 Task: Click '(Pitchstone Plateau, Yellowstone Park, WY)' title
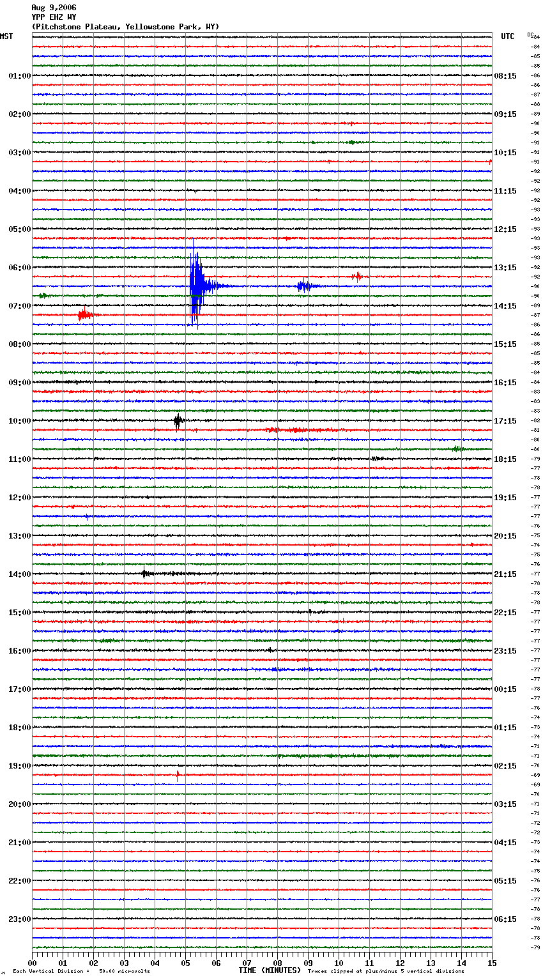pyautogui.click(x=125, y=27)
